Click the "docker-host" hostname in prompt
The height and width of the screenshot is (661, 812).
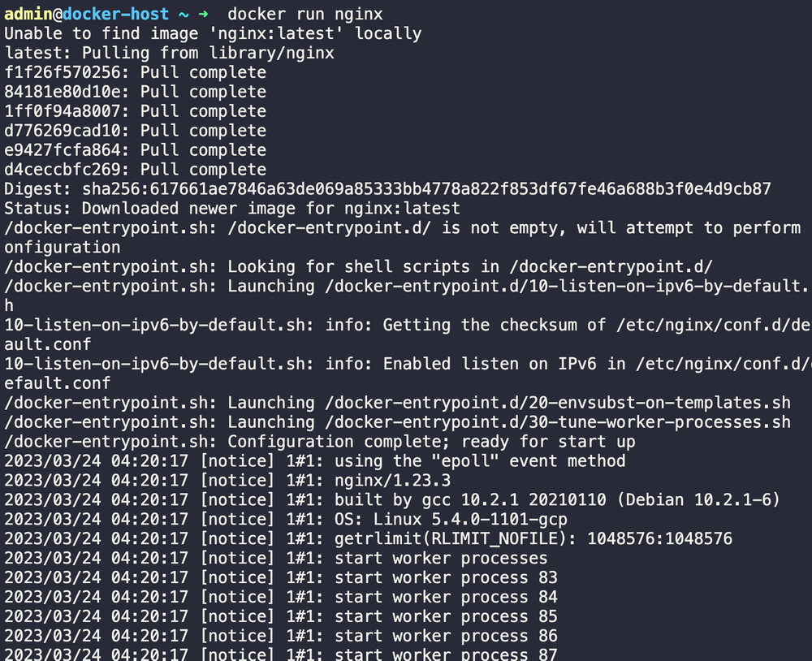(x=116, y=14)
